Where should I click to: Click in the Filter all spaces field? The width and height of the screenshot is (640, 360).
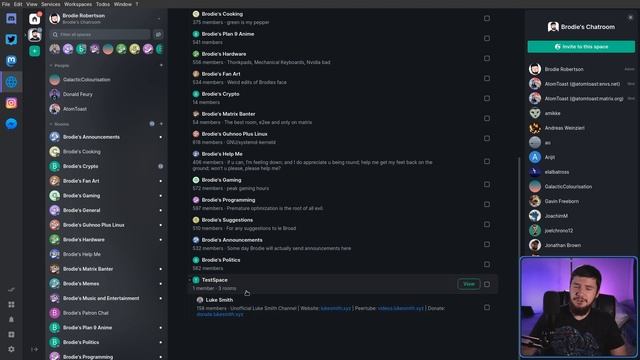pos(100,35)
